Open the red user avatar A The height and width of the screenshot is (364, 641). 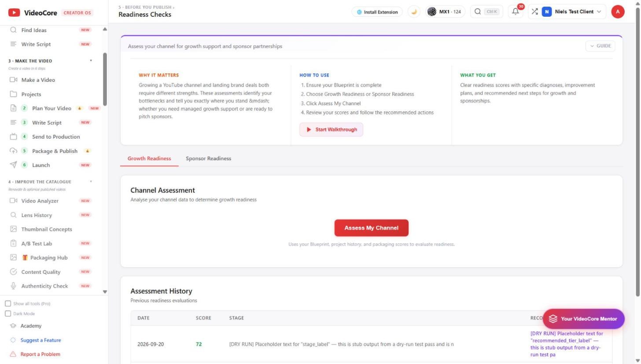pos(618,12)
